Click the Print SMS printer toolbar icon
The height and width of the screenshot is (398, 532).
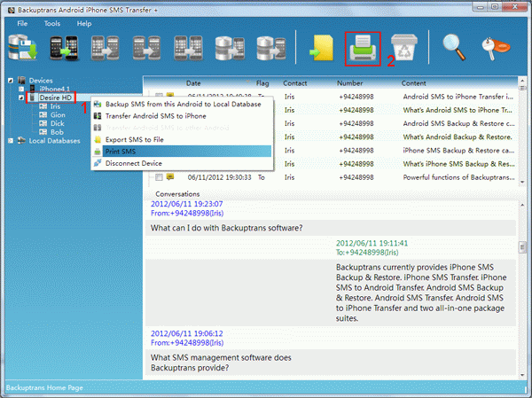click(362, 49)
